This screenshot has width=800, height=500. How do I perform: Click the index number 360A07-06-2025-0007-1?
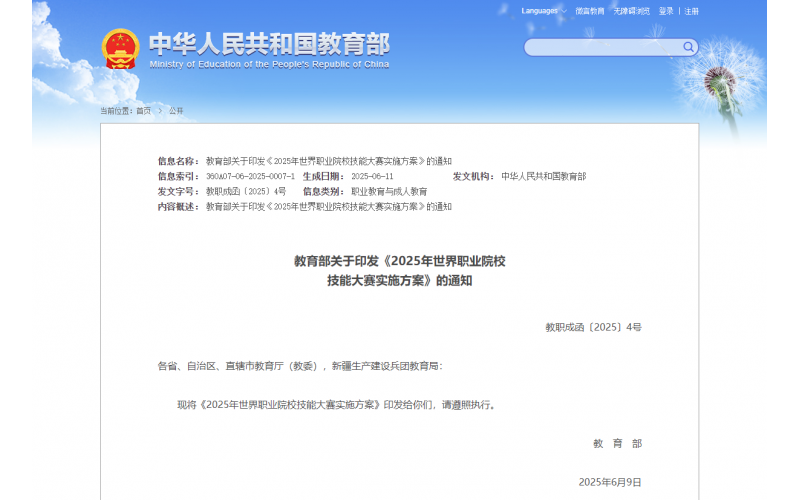pos(250,176)
